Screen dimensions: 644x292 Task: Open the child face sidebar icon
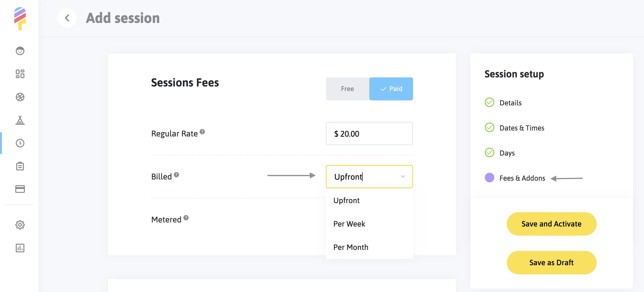(20, 51)
